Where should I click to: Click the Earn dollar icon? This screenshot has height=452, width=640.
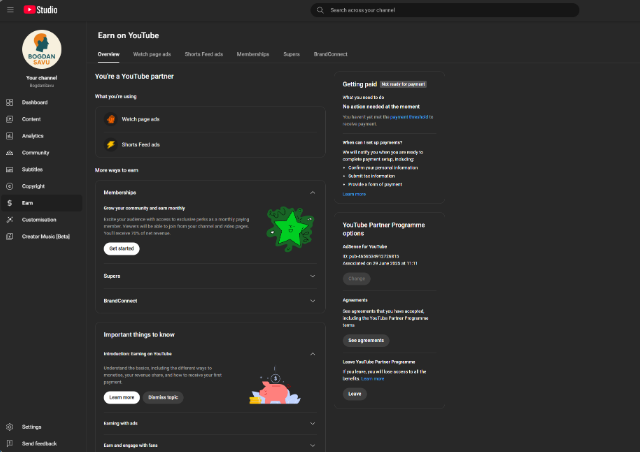pyautogui.click(x=9, y=203)
